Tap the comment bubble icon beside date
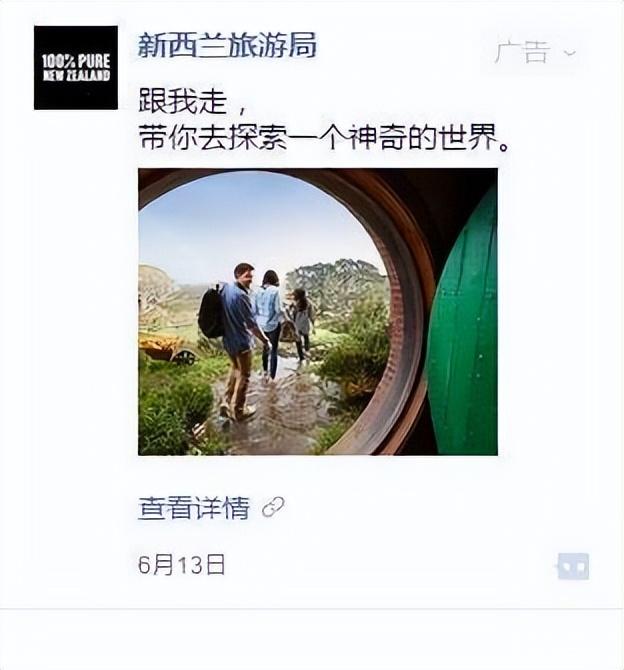 pos(573,566)
